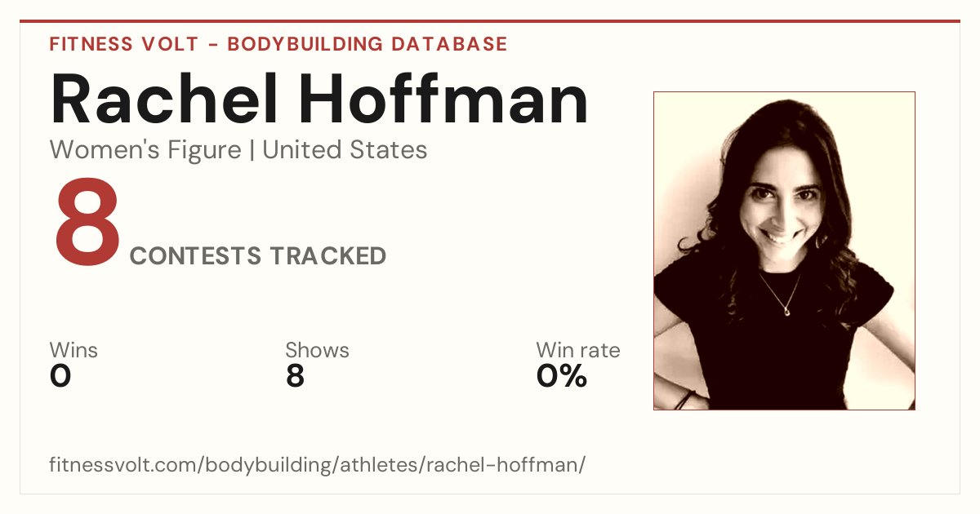
Task: Select the Women's Figure division text
Action: point(145,150)
